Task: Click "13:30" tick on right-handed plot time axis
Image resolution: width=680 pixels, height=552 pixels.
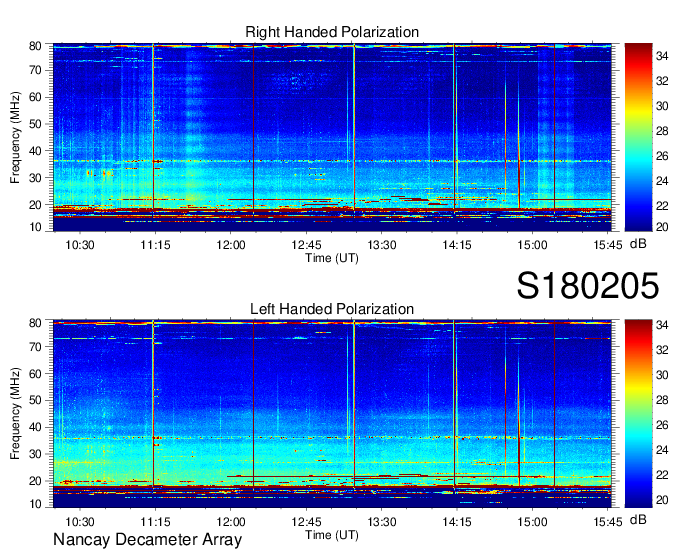Action: [382, 245]
